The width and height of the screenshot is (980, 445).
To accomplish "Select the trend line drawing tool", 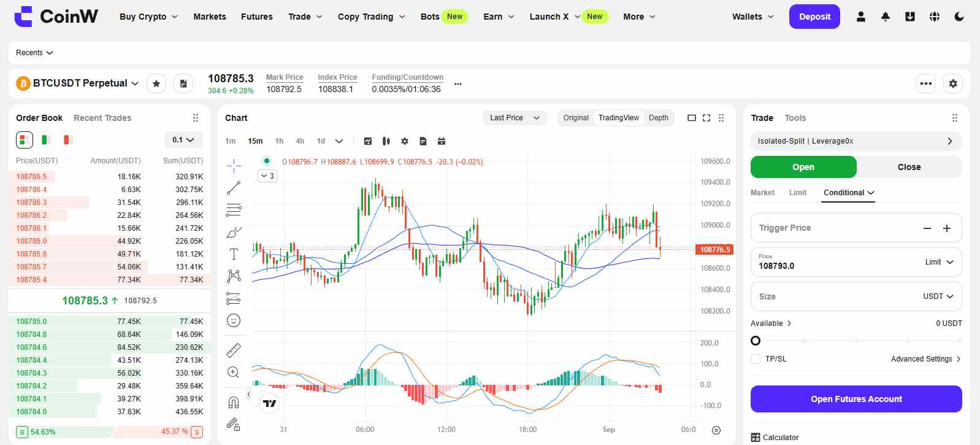I will (x=234, y=188).
